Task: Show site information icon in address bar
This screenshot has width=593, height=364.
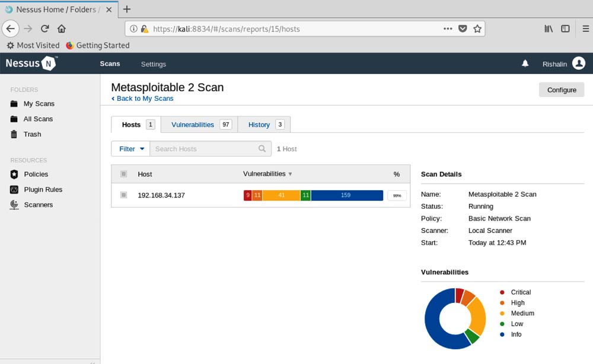Action: [x=133, y=28]
